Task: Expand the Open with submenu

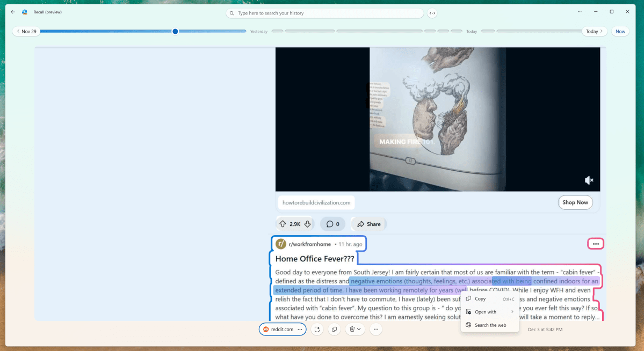Action: pos(486,312)
